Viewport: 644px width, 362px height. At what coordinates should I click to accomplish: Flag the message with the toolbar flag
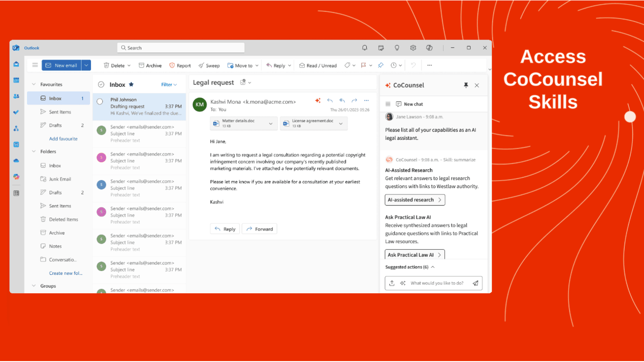(x=363, y=65)
